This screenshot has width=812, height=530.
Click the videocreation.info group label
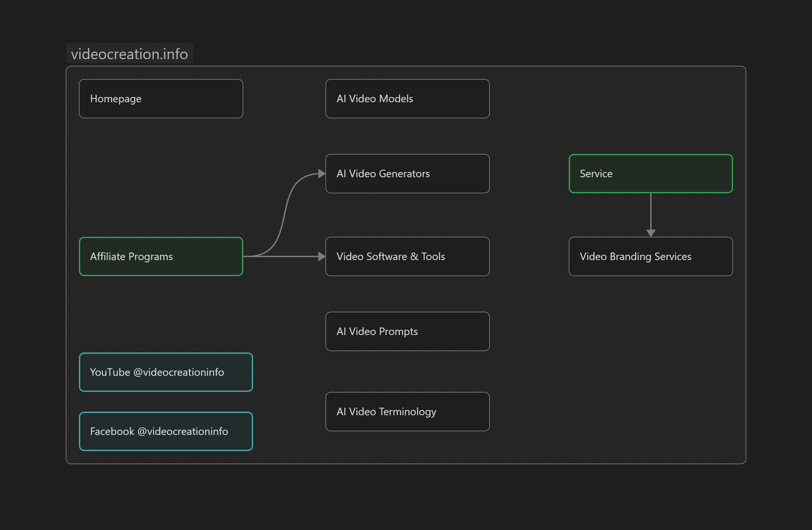coord(129,54)
